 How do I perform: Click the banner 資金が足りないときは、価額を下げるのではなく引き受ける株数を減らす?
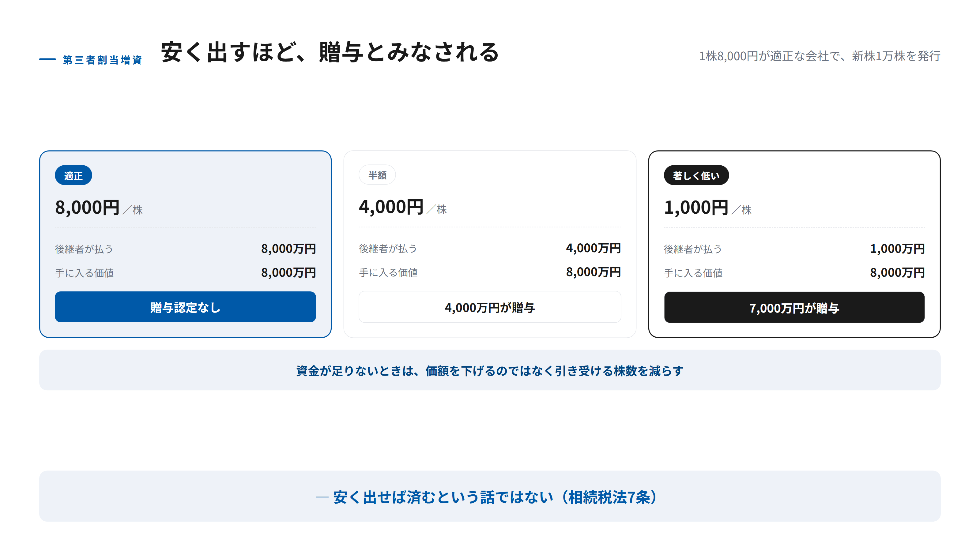[x=490, y=370]
